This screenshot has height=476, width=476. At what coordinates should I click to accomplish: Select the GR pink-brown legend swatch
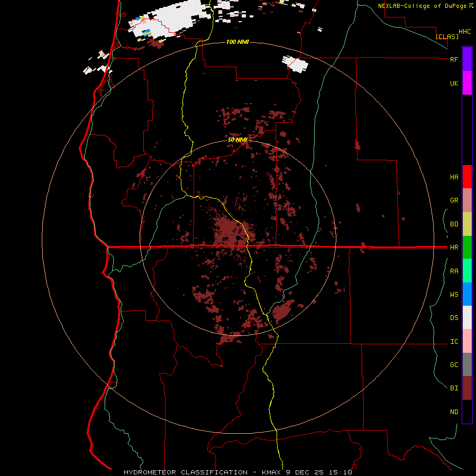click(x=467, y=200)
